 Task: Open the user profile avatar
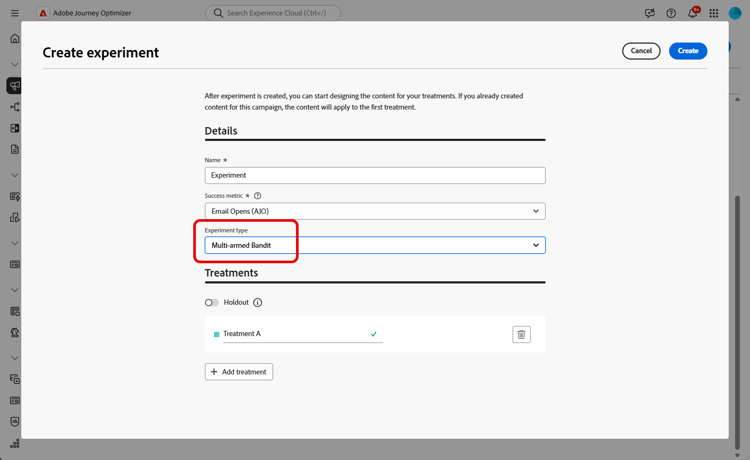(735, 13)
